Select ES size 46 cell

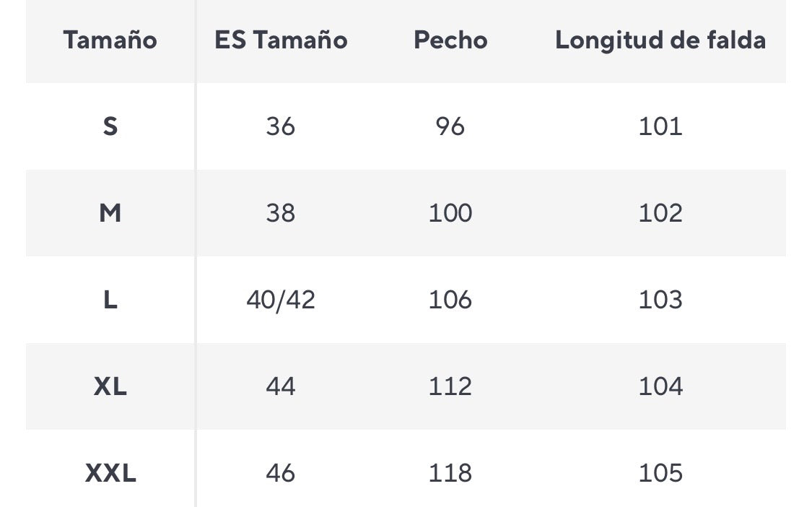click(x=281, y=473)
